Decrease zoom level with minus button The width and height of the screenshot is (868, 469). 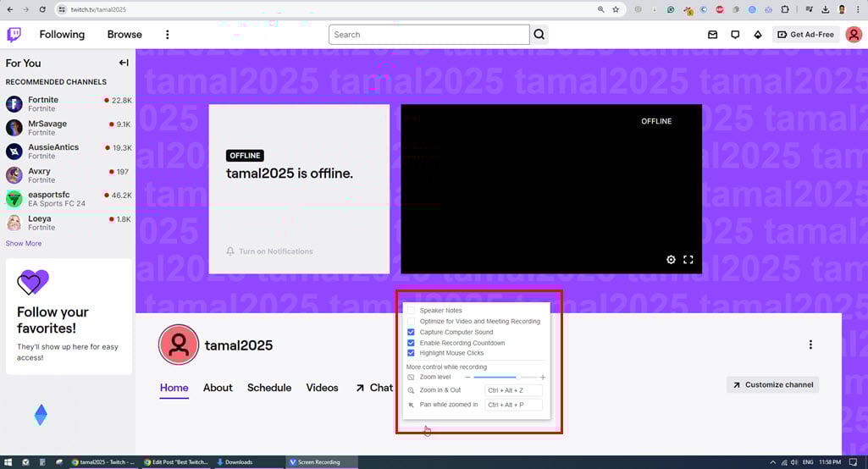pyautogui.click(x=467, y=377)
